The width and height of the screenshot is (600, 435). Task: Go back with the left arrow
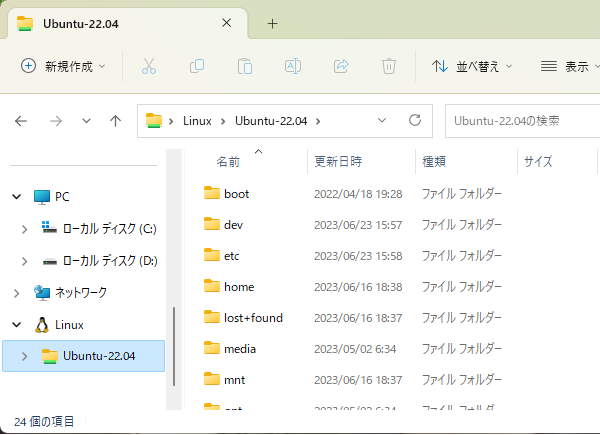pos(21,121)
